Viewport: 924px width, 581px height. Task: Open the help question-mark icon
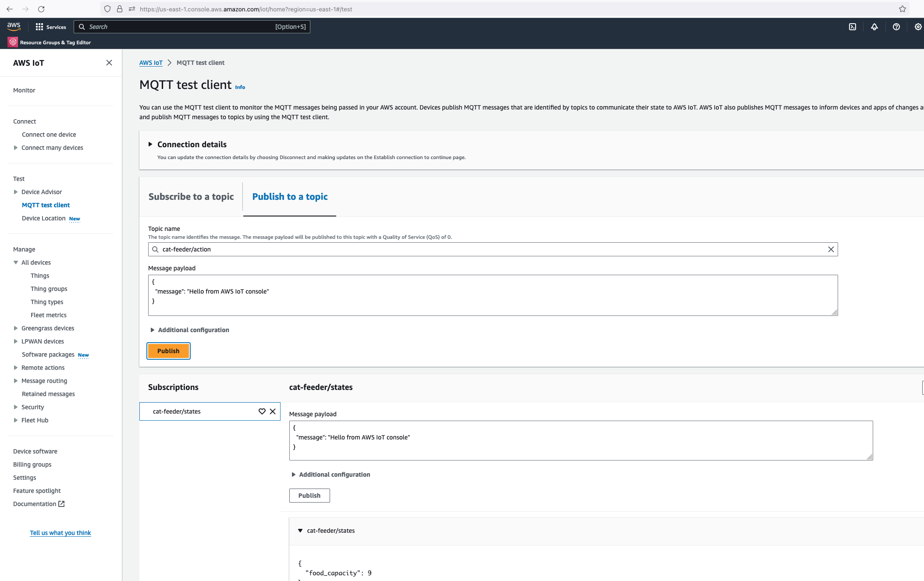tap(896, 27)
